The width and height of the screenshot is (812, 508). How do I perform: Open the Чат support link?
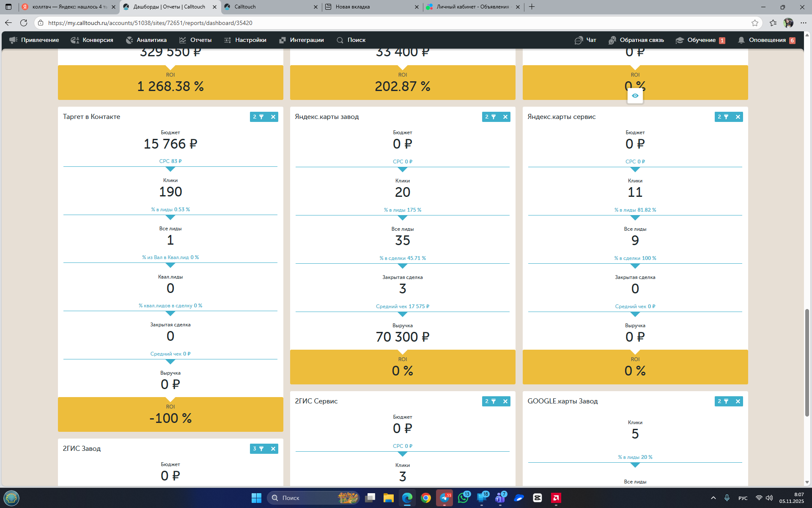(585, 40)
